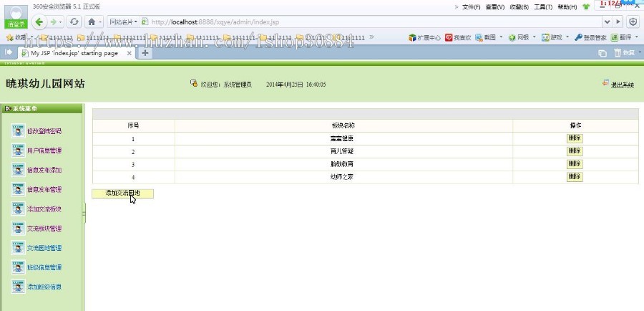Open 登录管家 login manager
The image size is (644, 311).
coord(590,37)
